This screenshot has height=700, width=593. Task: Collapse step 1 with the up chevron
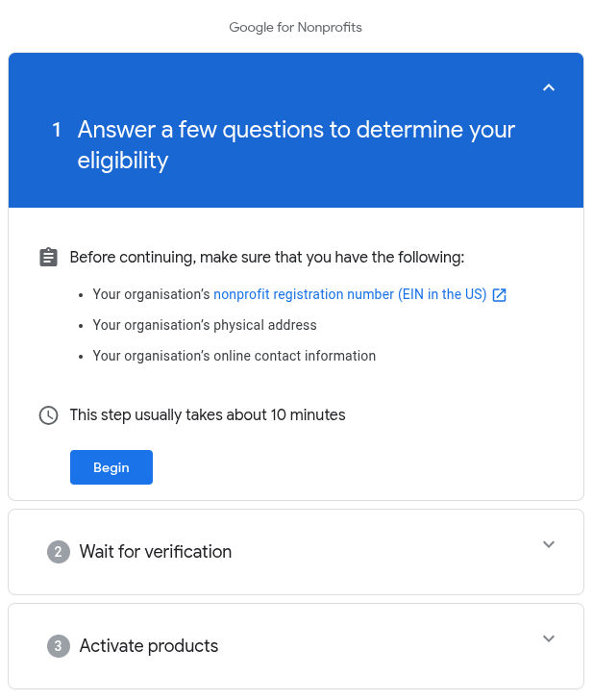coord(549,87)
